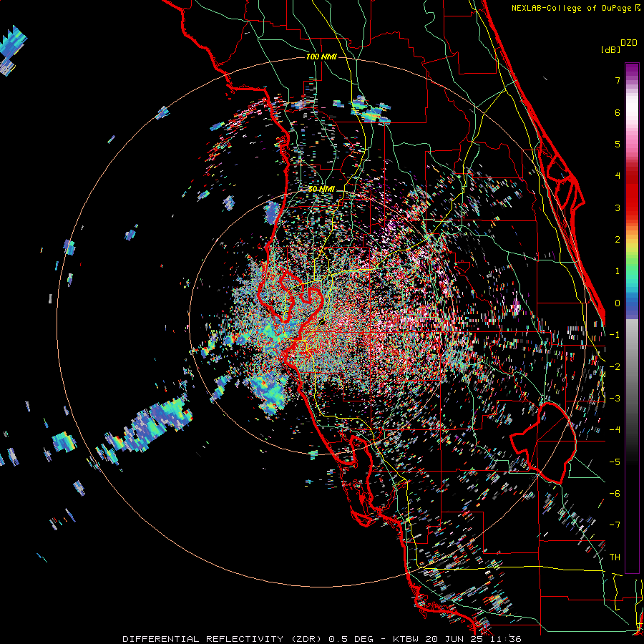Click the -2 value on the color scale
The height and width of the screenshot is (644, 644).
pyautogui.click(x=615, y=367)
